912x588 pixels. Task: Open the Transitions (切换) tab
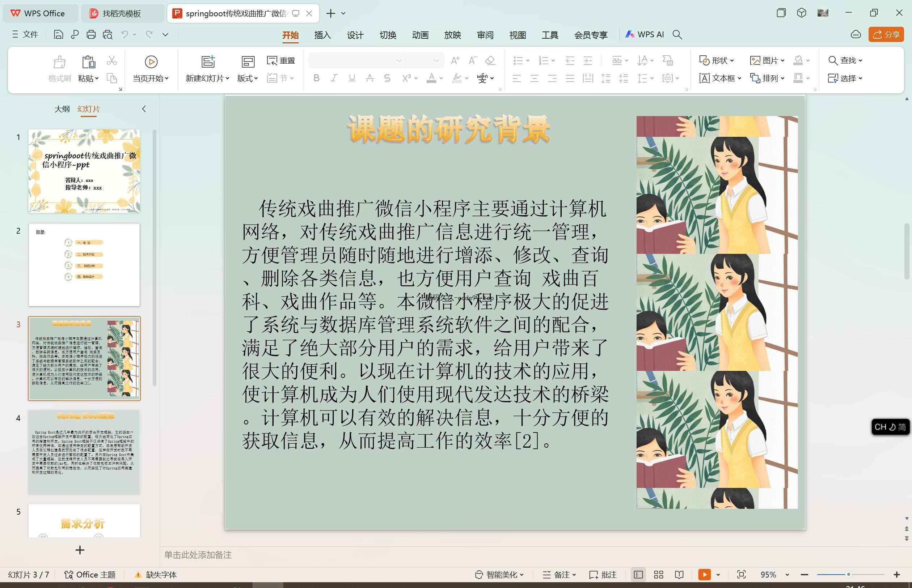click(x=388, y=35)
